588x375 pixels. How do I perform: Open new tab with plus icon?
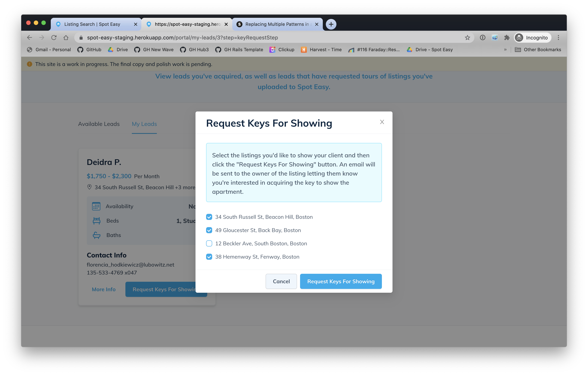point(331,24)
